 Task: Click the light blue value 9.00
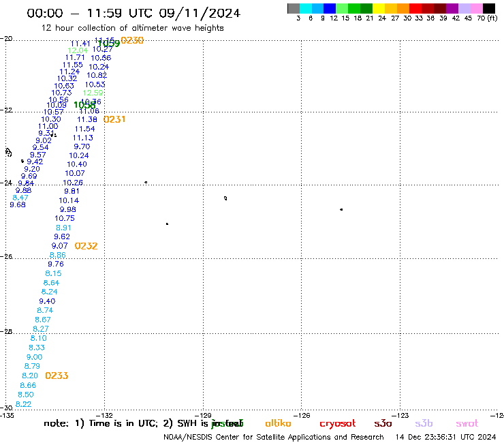(x=34, y=357)
